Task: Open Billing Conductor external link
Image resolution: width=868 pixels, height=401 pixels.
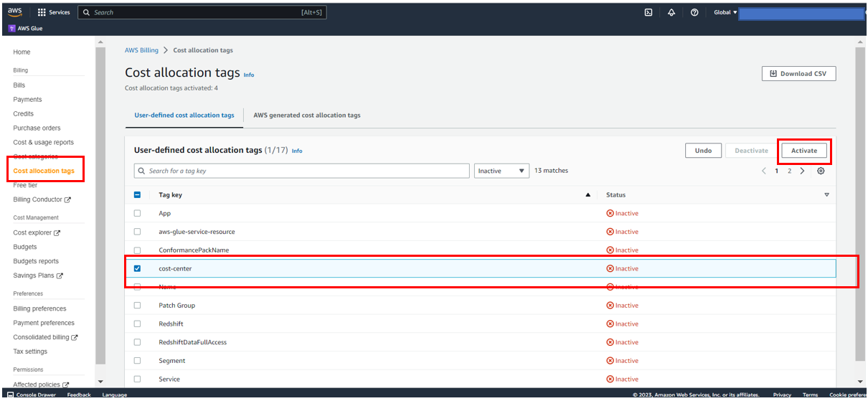Action: click(42, 199)
